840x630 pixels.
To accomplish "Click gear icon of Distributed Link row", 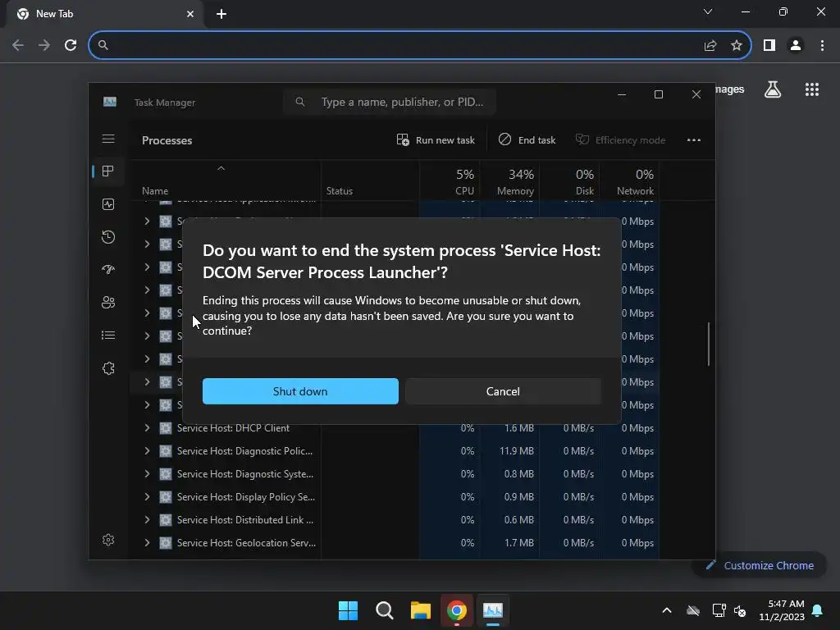I will tap(166, 519).
